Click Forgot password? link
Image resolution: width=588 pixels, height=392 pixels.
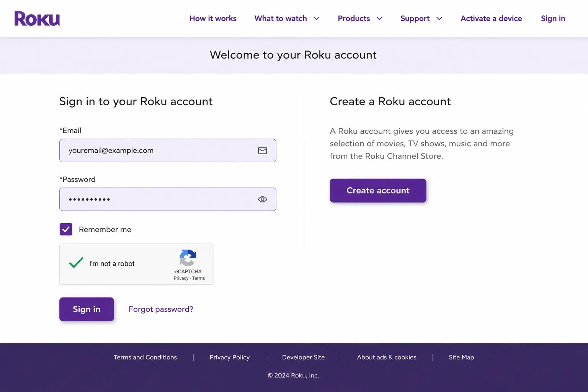pyautogui.click(x=161, y=309)
